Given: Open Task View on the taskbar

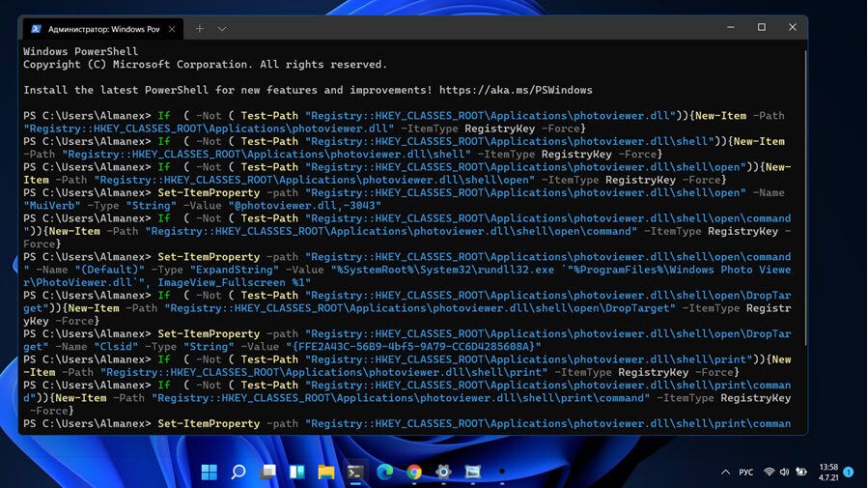Looking at the screenshot, I should (x=267, y=472).
